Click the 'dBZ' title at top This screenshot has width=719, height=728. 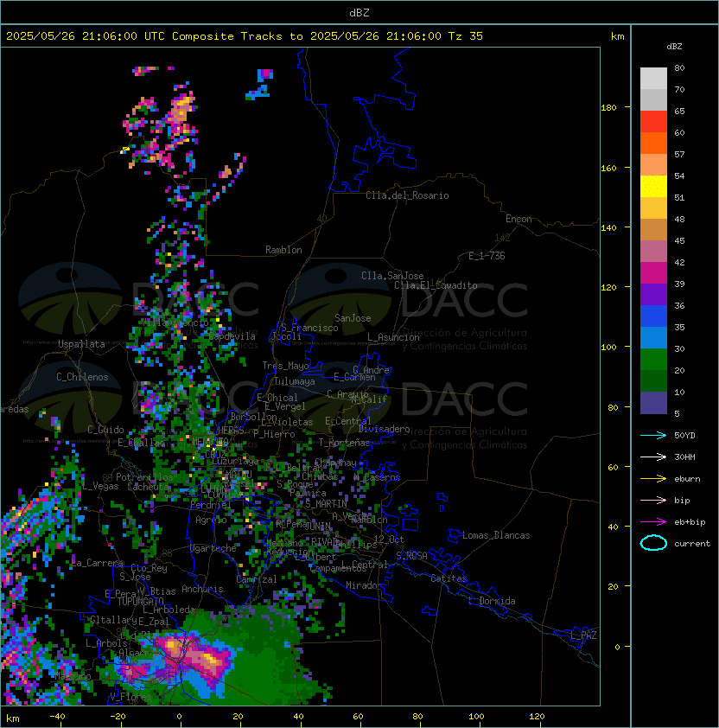tap(359, 12)
